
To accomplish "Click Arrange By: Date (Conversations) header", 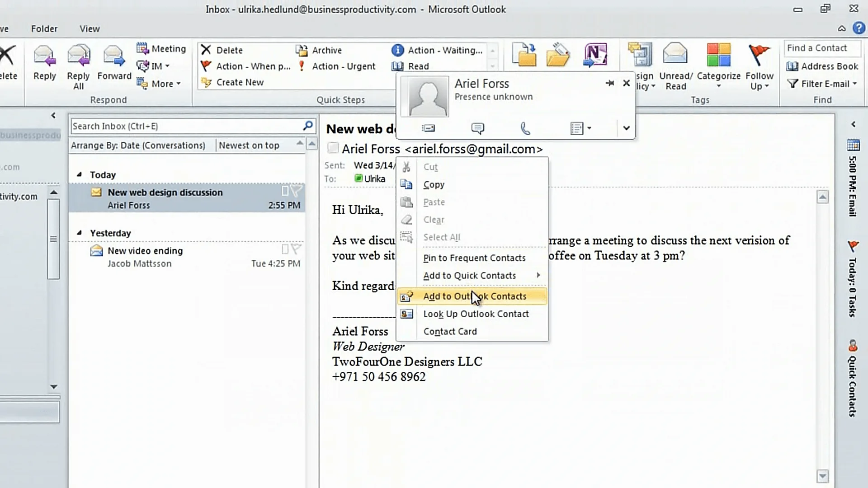I will pyautogui.click(x=138, y=145).
